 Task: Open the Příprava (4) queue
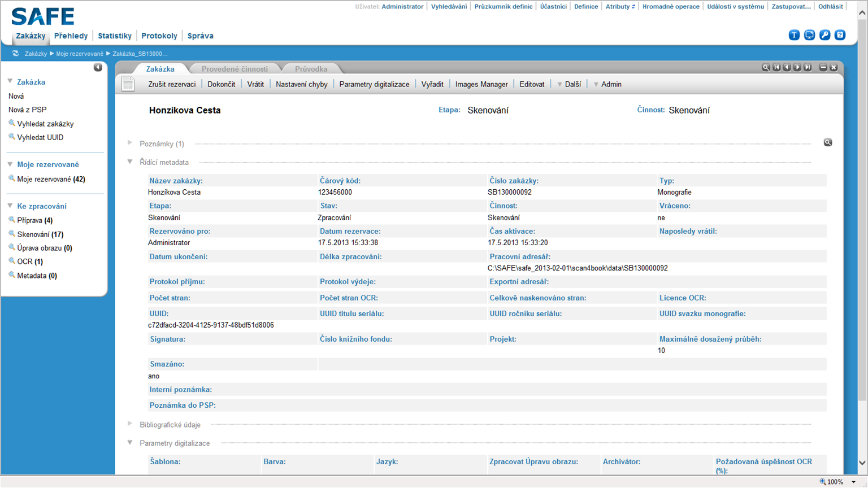[35, 220]
